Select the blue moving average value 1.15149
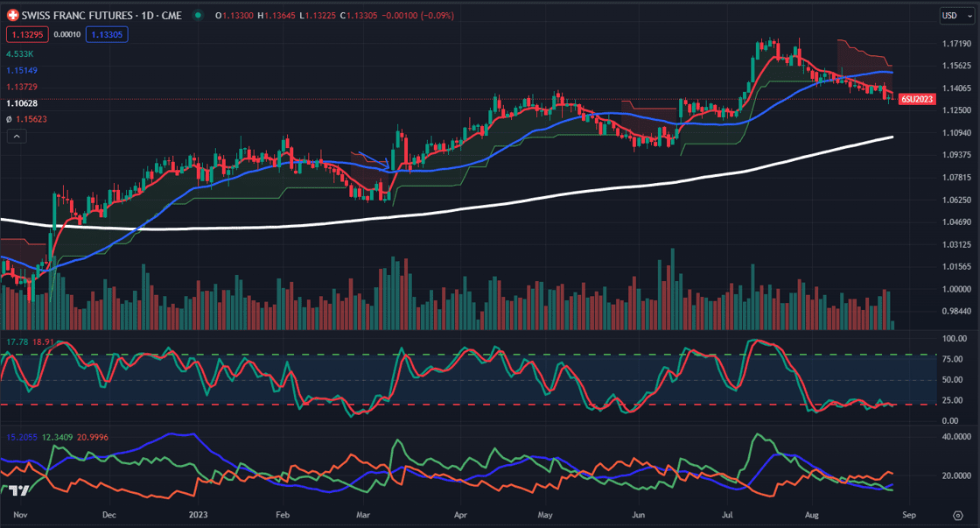 (22, 70)
